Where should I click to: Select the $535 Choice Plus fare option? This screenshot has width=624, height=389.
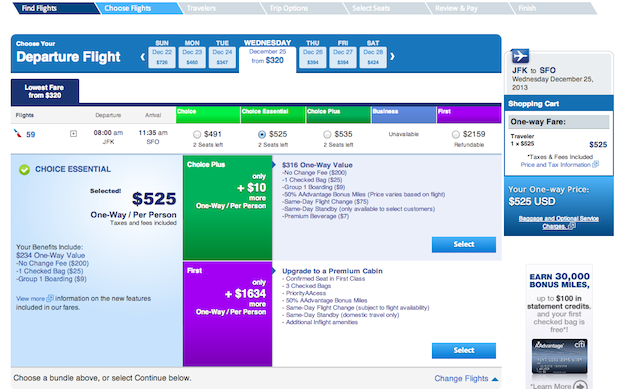click(x=327, y=135)
